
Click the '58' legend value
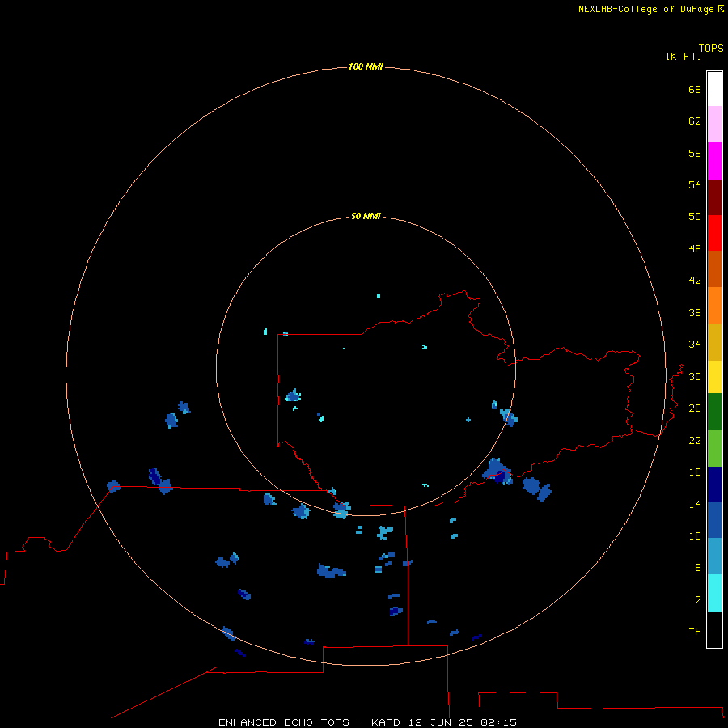tap(695, 153)
